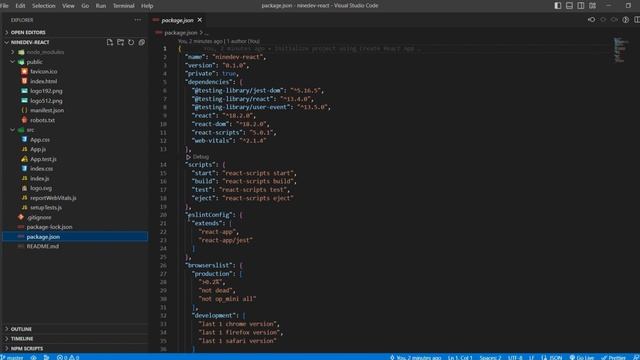Viewport: 640px width, 360px height.
Task: Split the editor to the right
Action: pos(637,20)
